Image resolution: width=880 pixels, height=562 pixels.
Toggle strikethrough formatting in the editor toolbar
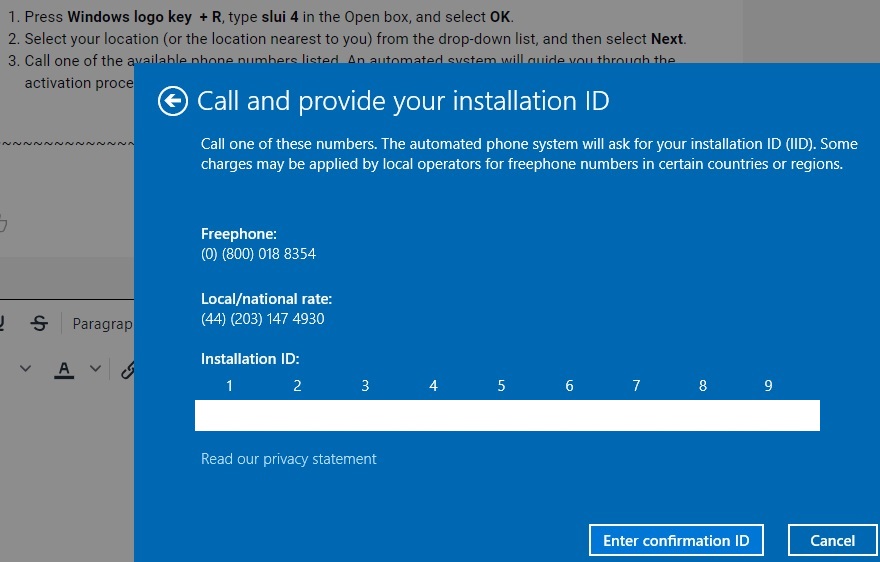(x=39, y=323)
